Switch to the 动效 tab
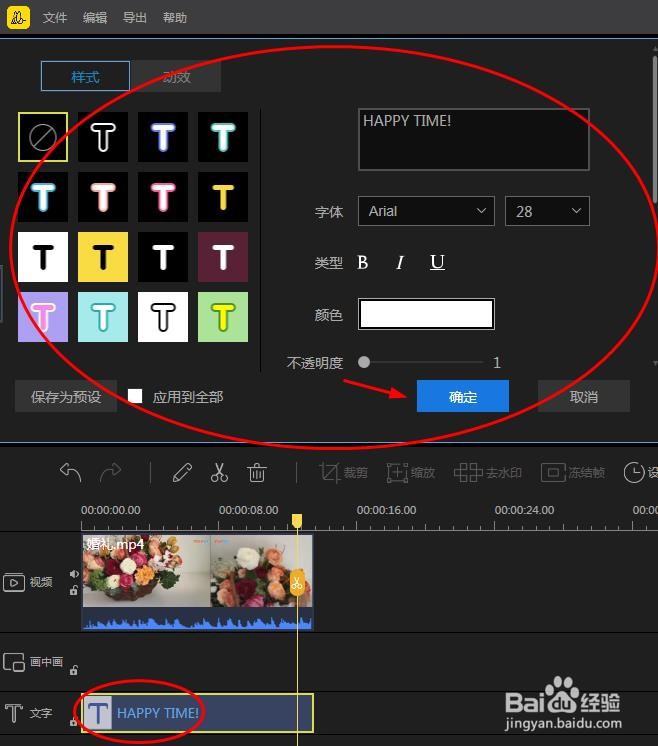658x746 pixels. (176, 76)
